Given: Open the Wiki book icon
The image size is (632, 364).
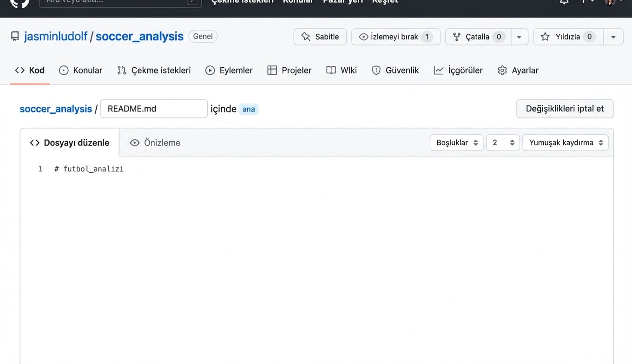Looking at the screenshot, I should (331, 70).
